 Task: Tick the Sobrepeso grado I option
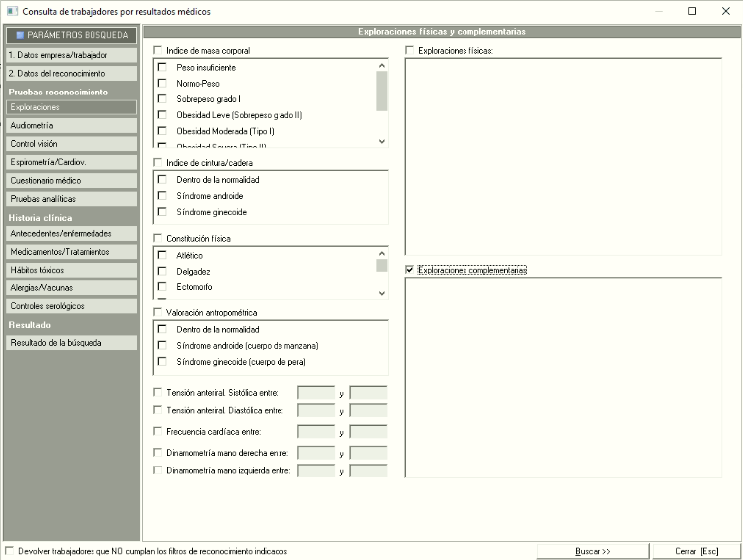pos(162,99)
